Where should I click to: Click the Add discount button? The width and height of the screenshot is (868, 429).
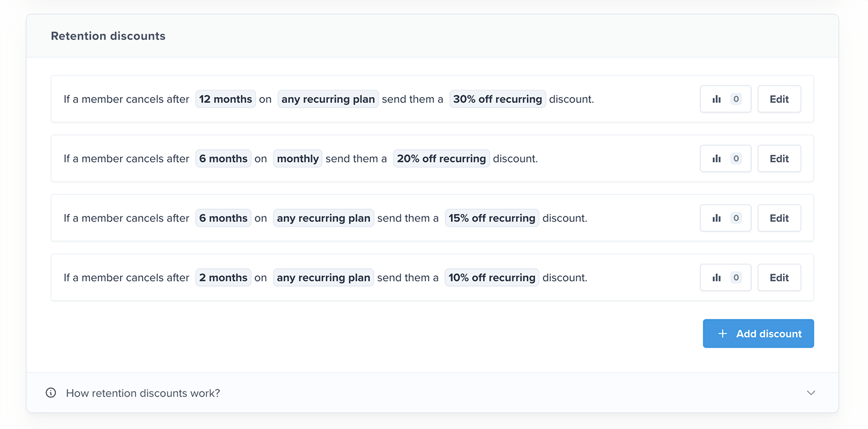758,334
